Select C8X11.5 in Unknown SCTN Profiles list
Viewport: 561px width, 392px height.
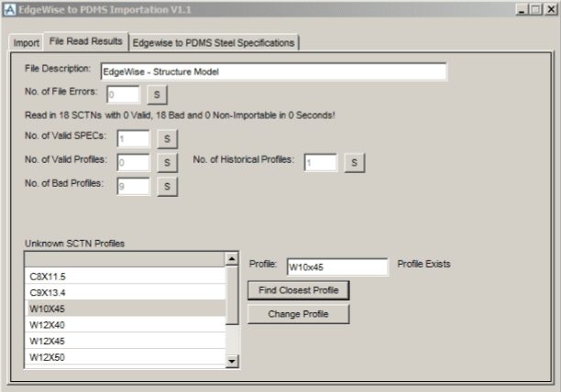126,277
